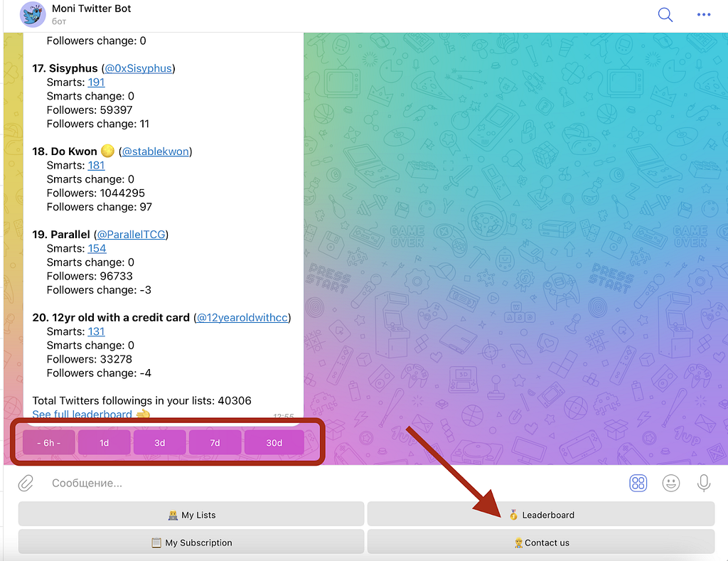This screenshot has height=561, width=728.
Task: Open the @0xSisyphus profile link
Action: [139, 68]
